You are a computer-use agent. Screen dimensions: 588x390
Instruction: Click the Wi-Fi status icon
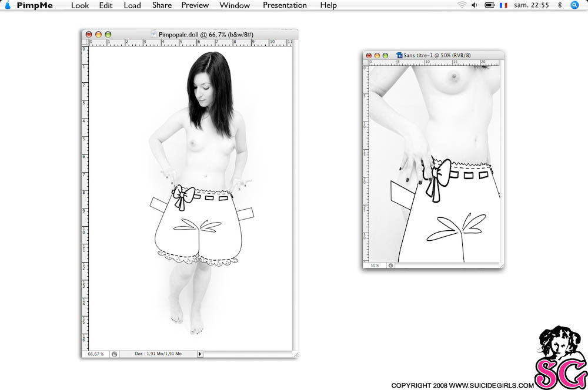pyautogui.click(x=462, y=5)
